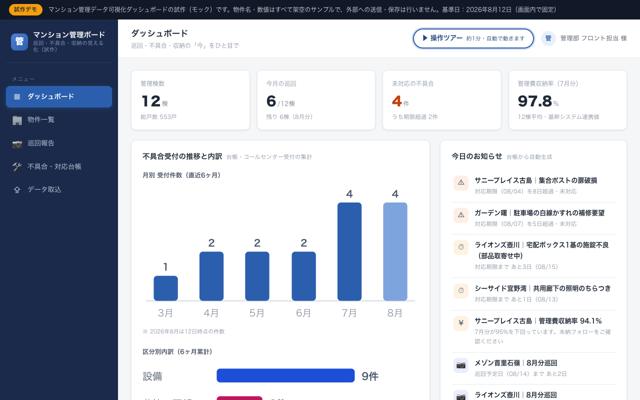Open データ取込 in the sidebar menu
The height and width of the screenshot is (400, 640).
59,189
